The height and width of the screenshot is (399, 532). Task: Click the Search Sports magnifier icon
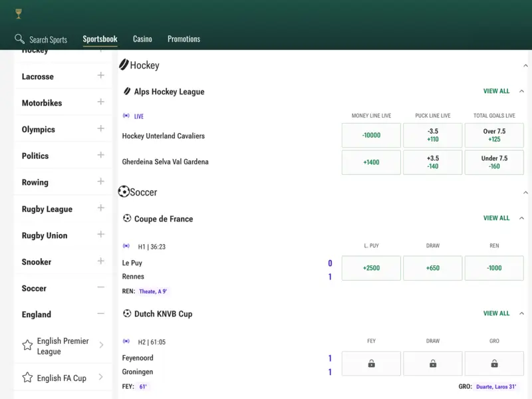coord(20,39)
